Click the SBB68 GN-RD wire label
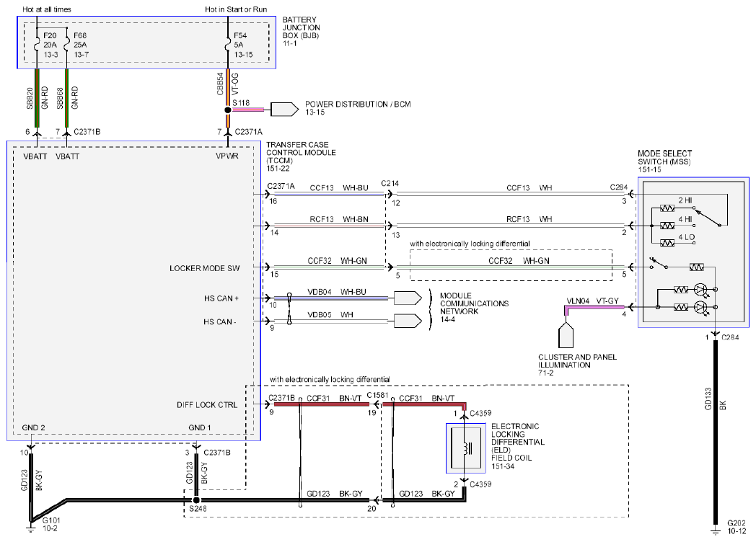 (67, 98)
